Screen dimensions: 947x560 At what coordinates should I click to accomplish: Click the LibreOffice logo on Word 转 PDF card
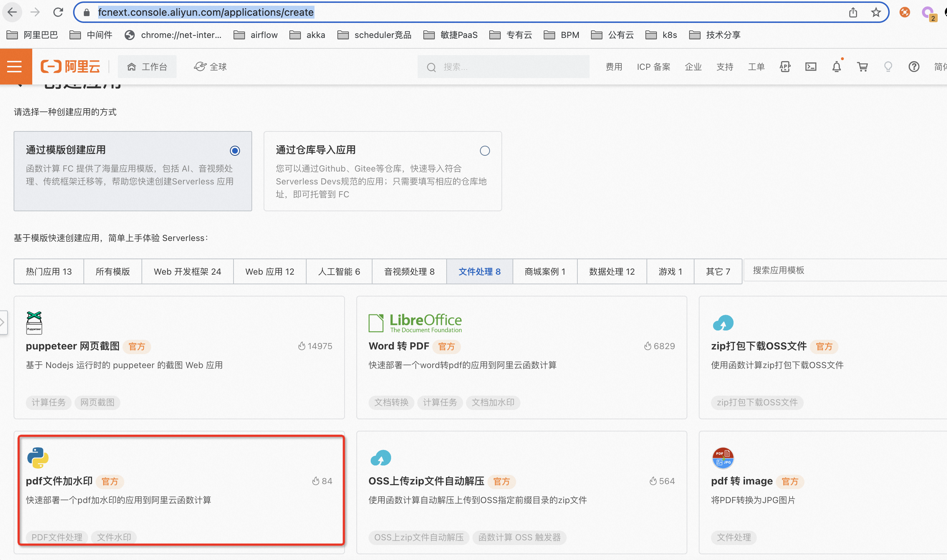click(x=415, y=323)
